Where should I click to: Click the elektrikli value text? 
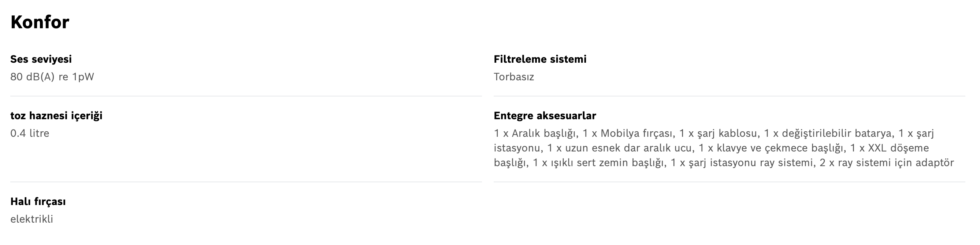pyautogui.click(x=31, y=219)
